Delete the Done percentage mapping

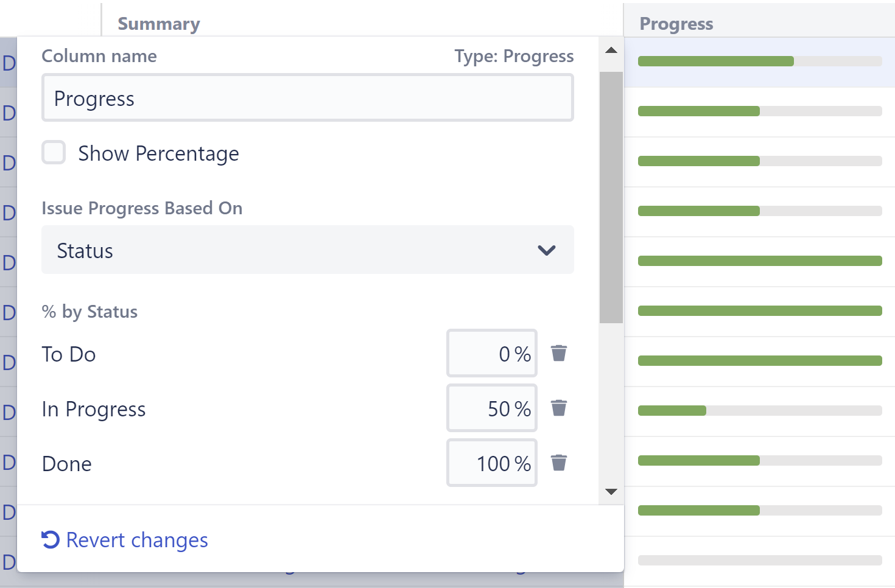point(559,463)
